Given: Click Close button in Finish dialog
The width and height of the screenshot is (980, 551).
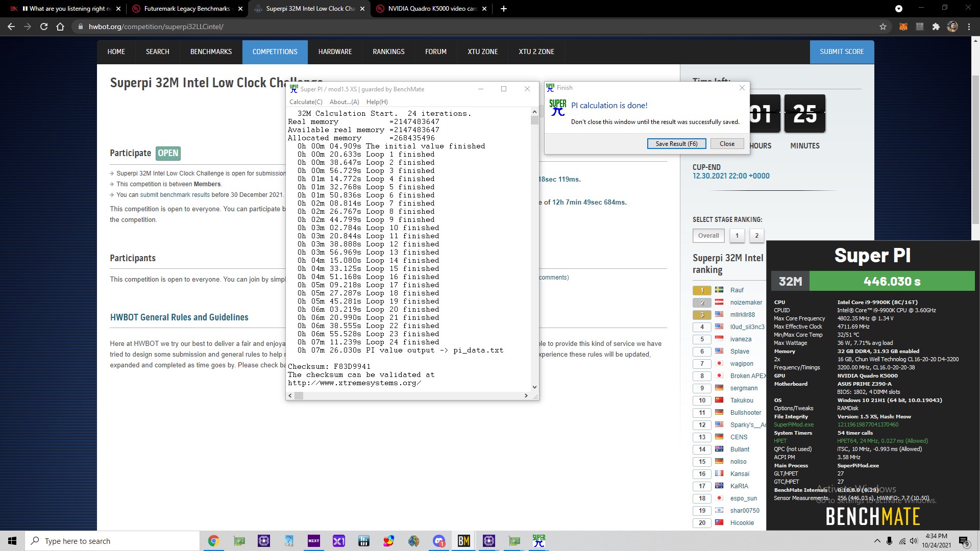Looking at the screenshot, I should pyautogui.click(x=727, y=143).
